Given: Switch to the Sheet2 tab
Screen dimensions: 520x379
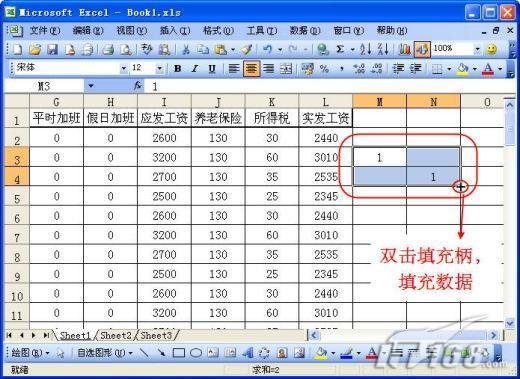Looking at the screenshot, I should coord(116,335).
